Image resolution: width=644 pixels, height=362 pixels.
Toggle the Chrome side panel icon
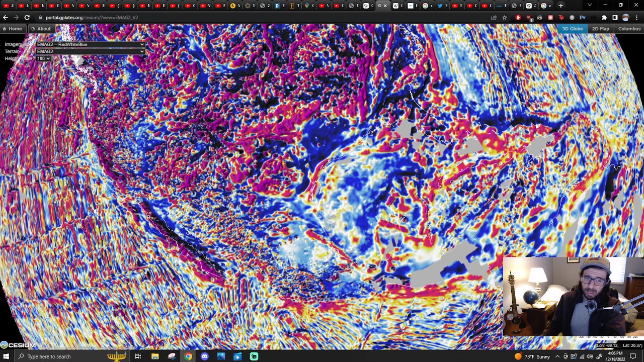(615, 18)
